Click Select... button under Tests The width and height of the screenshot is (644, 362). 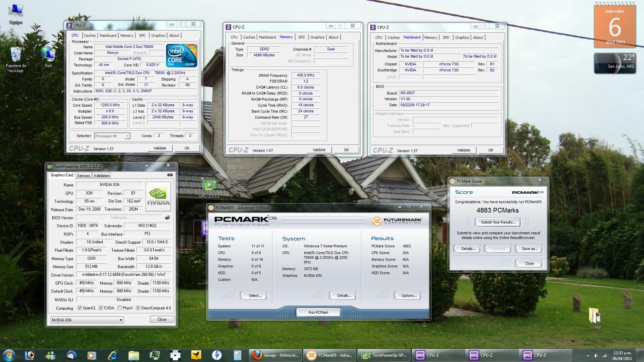point(255,296)
